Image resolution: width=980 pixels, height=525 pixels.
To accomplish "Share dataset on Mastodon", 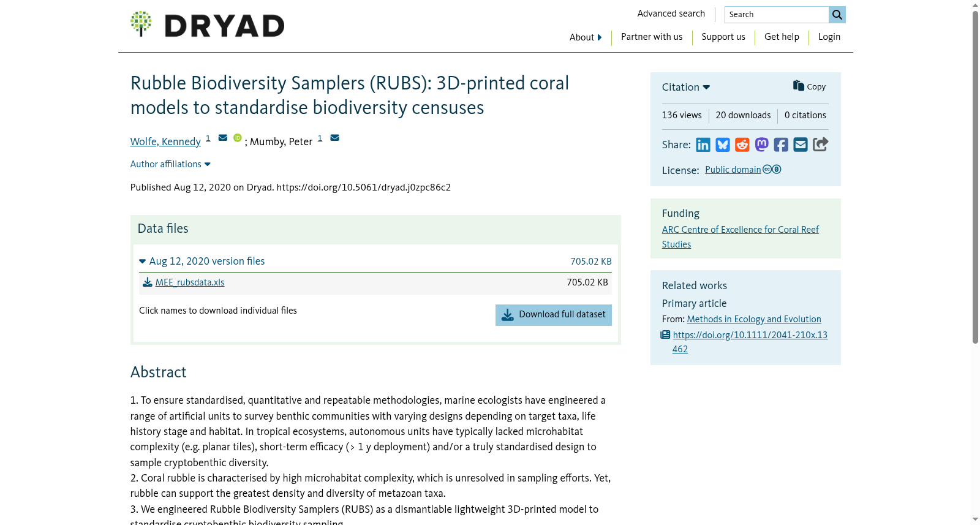I will click(x=761, y=145).
